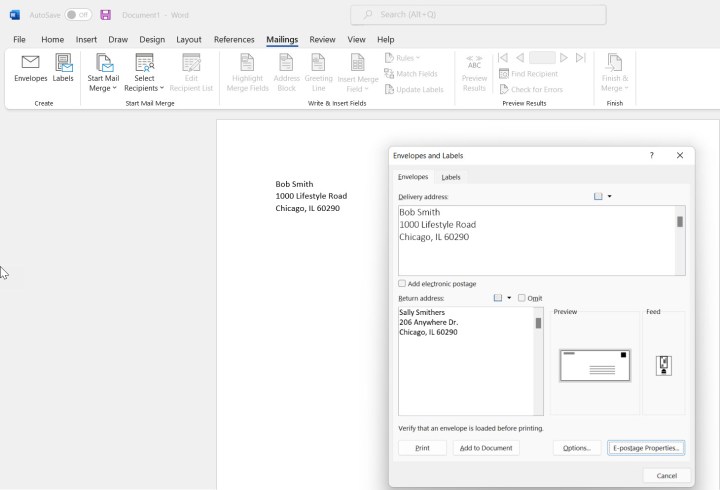Open the References ribbon tab
This screenshot has width=720, height=490.
[234, 40]
